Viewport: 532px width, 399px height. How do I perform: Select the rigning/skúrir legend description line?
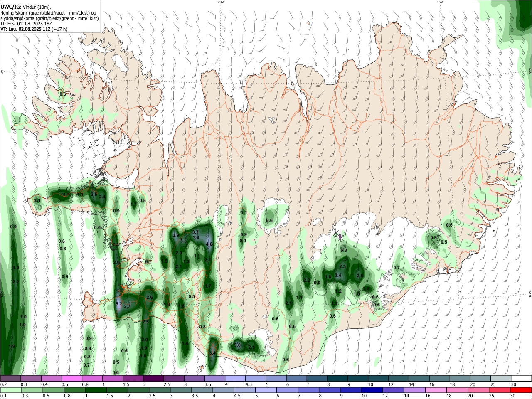click(x=48, y=13)
